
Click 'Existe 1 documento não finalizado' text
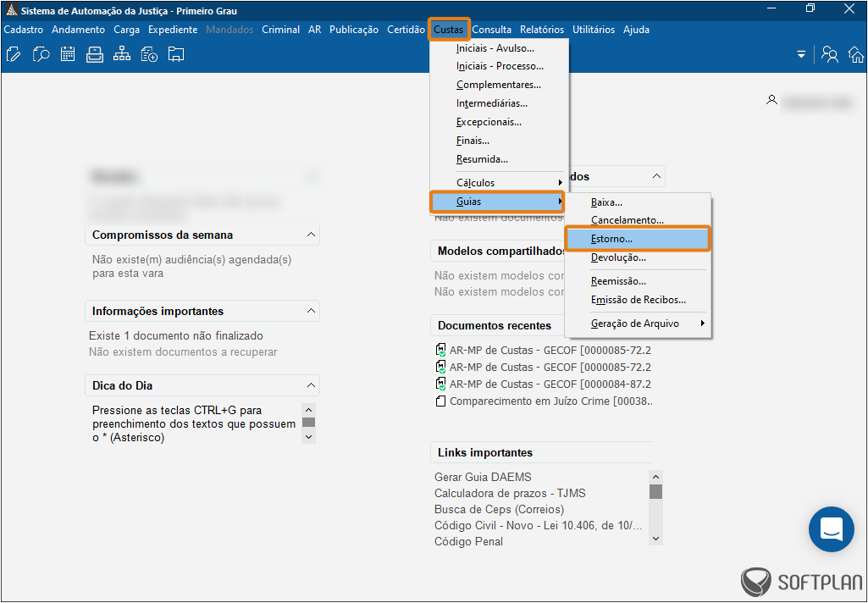coord(176,336)
